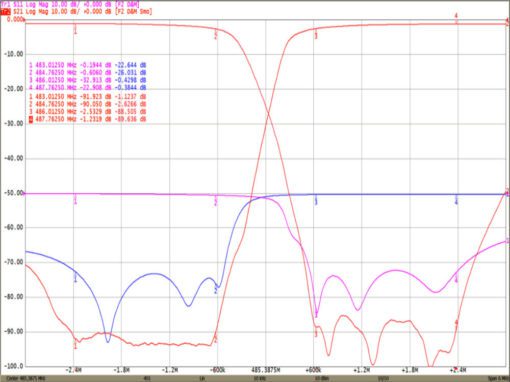Click the -600k frequency axis label
Screen dimensions: 510x382
[217, 370]
